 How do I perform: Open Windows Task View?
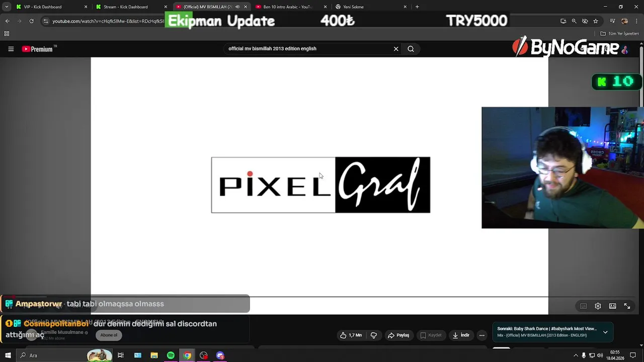121,355
